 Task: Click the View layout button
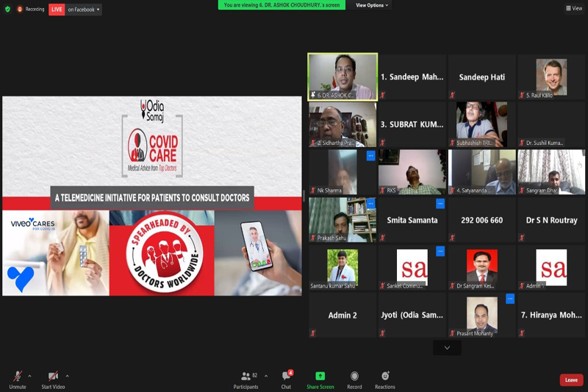click(574, 9)
